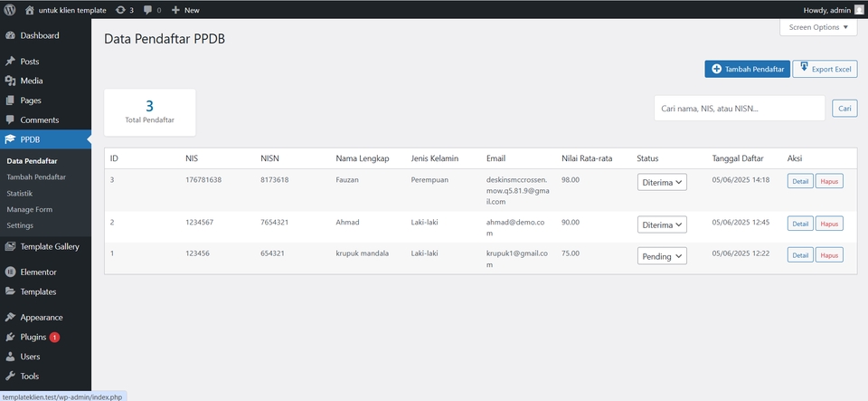Click the average score 98.00
The height and width of the screenshot is (401, 868).
[571, 180]
